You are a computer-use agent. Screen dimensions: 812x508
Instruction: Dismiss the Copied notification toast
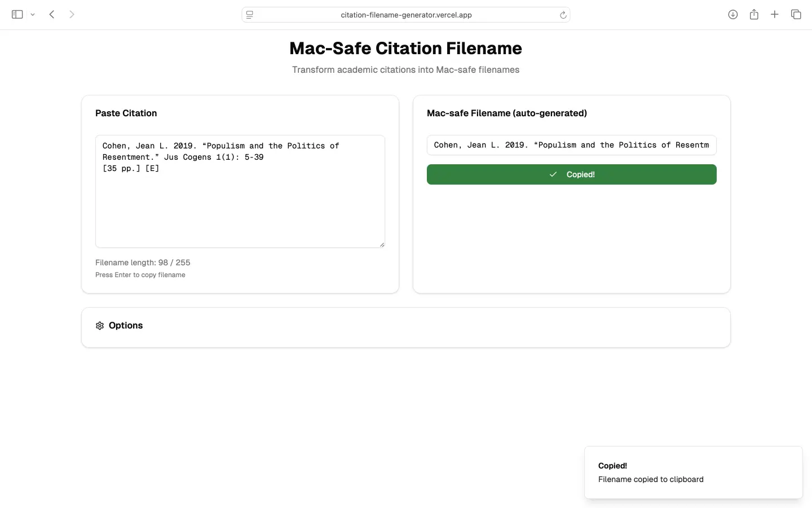click(x=693, y=472)
